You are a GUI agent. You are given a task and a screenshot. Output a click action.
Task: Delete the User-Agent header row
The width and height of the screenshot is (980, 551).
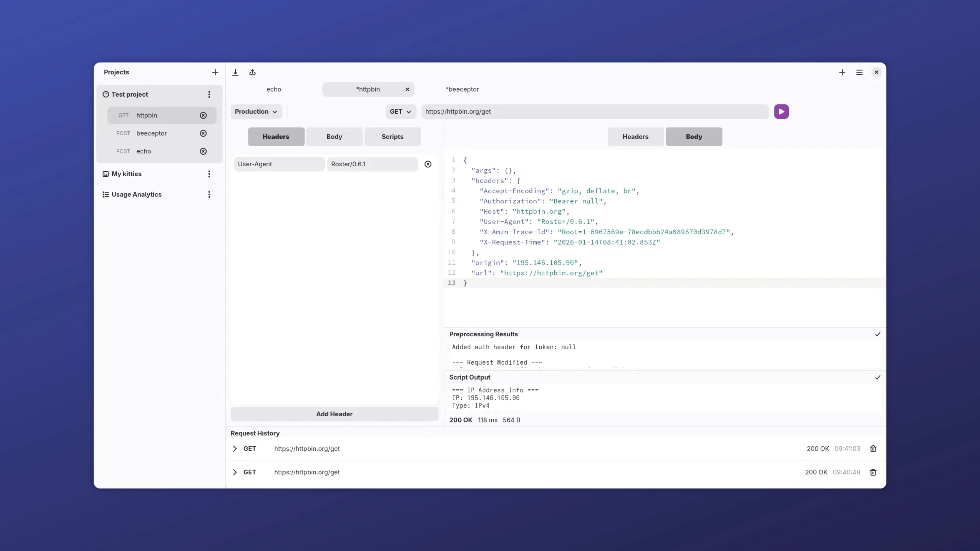point(428,164)
